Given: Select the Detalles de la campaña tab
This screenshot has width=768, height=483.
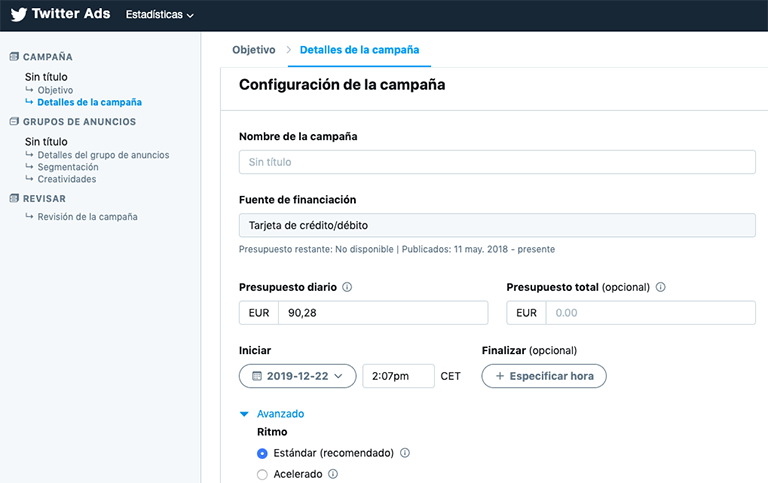Looking at the screenshot, I should [x=359, y=49].
